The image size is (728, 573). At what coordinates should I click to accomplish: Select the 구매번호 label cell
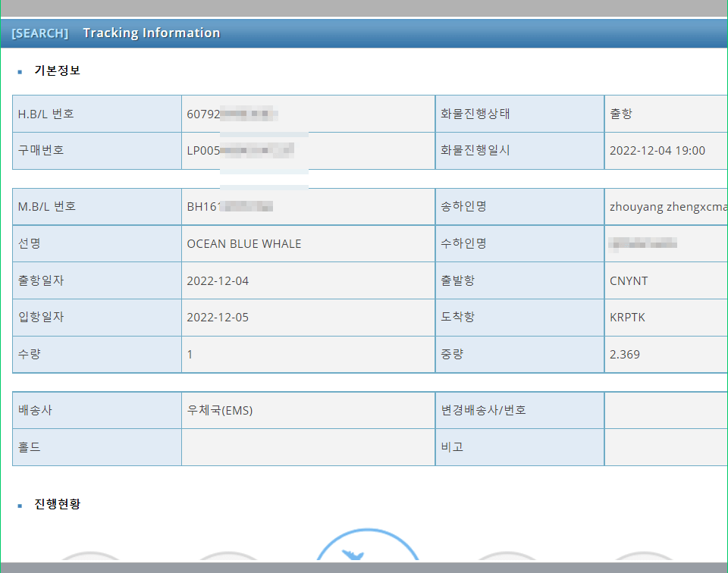tap(97, 150)
